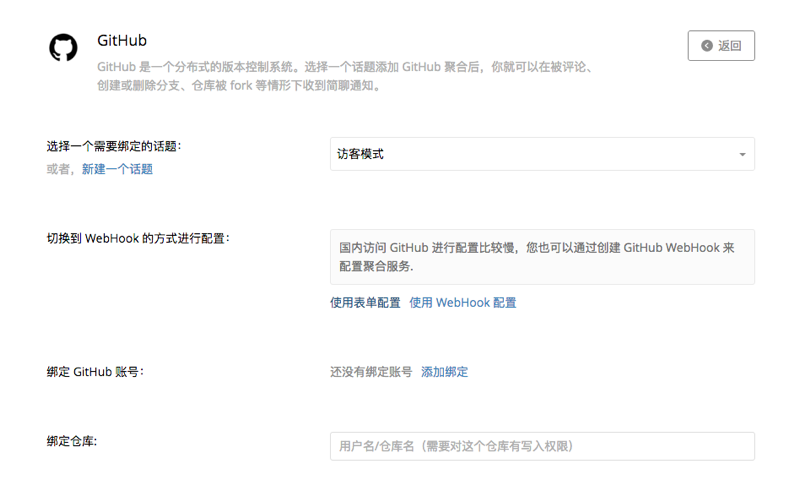800x486 pixels.
Task: Click the GitHub octocat logo icon
Action: 64,48
